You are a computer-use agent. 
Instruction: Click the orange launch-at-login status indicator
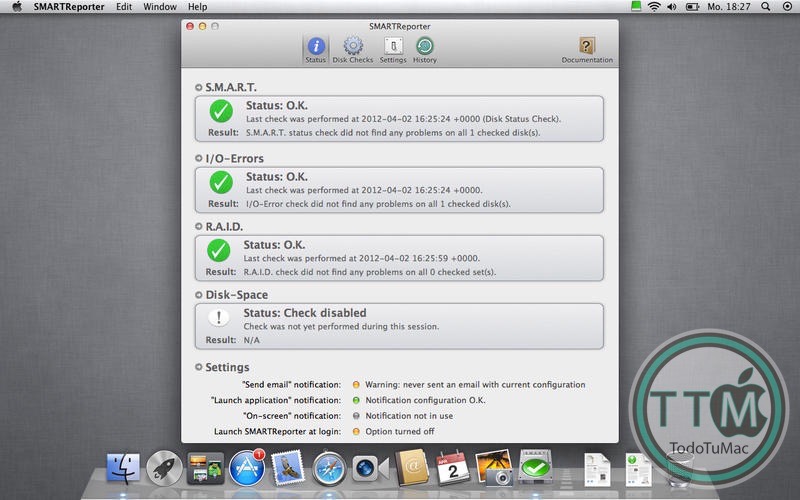[x=356, y=432]
